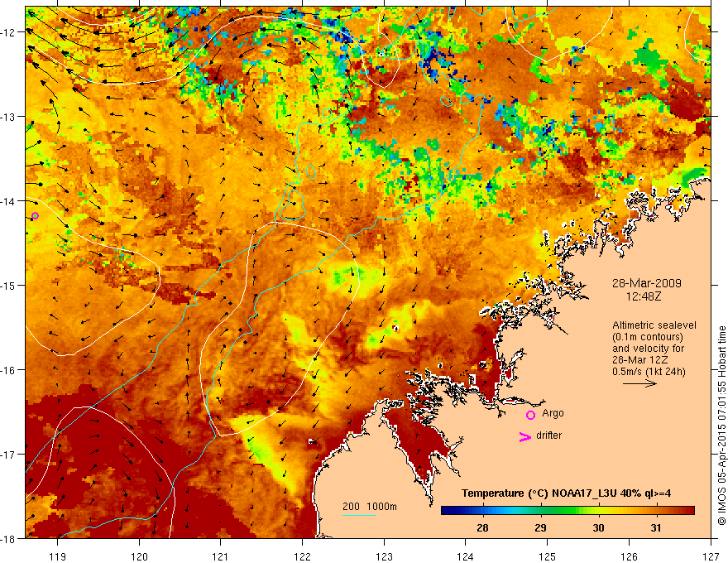Viewport: 728px width, 563px height.
Task: Click the latitude axis label -17
Action: point(9,454)
